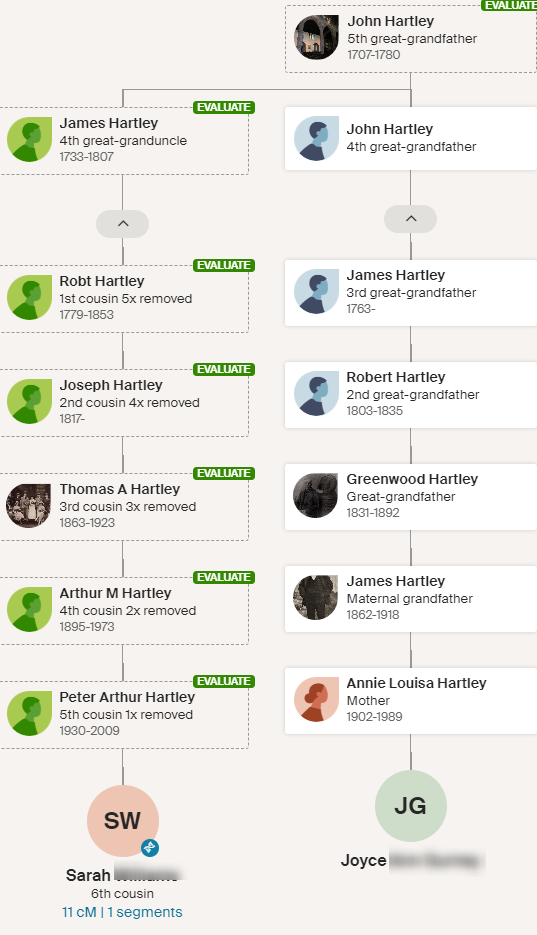The image size is (537, 935).
Task: Open Thomas A Hartley's group photo thumbnail
Action: 29,506
